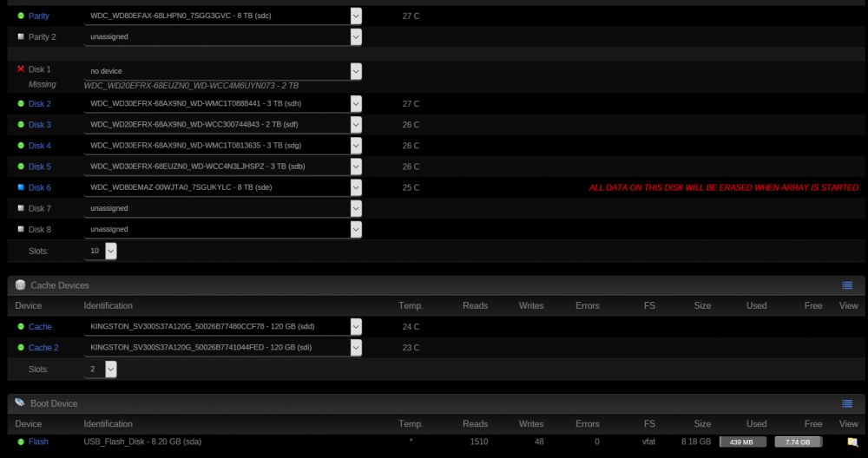
Task: Toggle list view icon in Cache Devices header
Action: (x=847, y=285)
